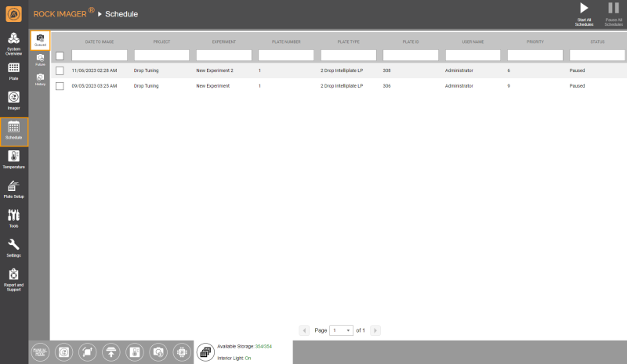
Task: Click plate ID '308' cell
Action: point(386,70)
